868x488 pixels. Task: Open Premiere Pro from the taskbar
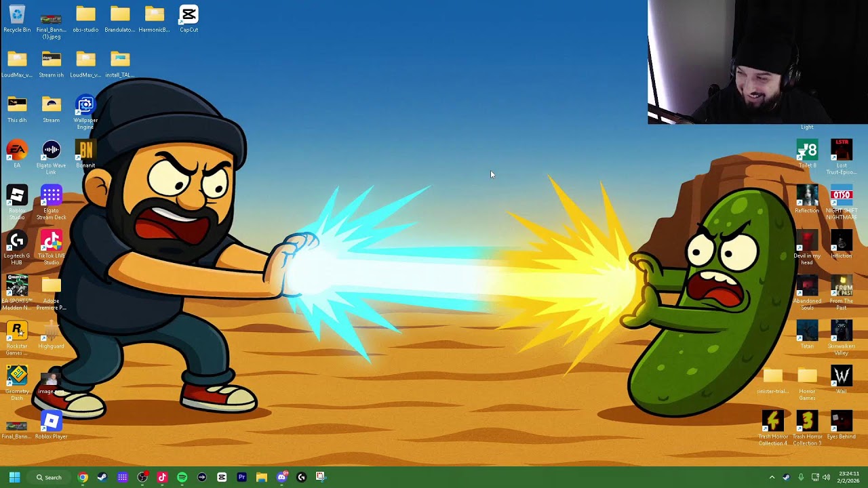tap(241, 477)
